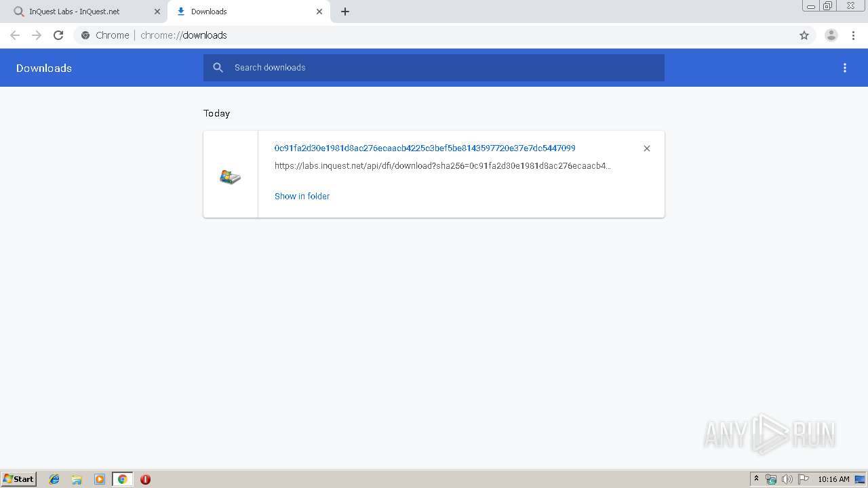
Task: Click the Show desktop button
Action: (861, 479)
